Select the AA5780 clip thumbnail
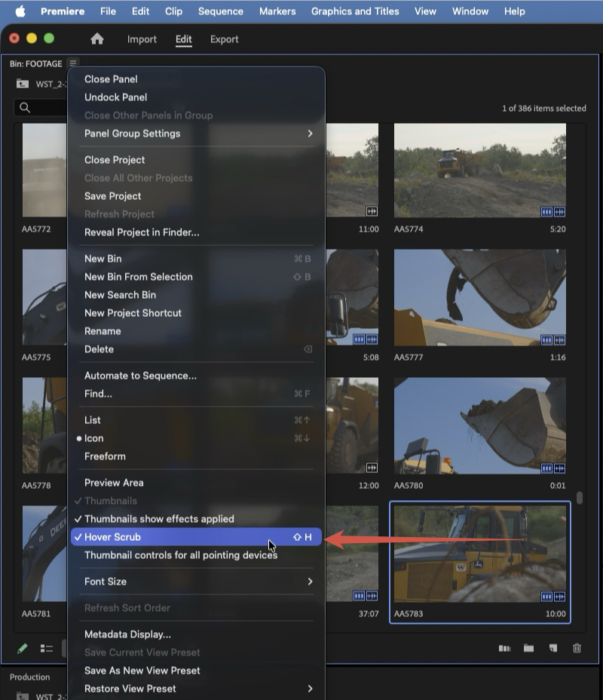Image resolution: width=603 pixels, height=700 pixels. click(x=480, y=425)
